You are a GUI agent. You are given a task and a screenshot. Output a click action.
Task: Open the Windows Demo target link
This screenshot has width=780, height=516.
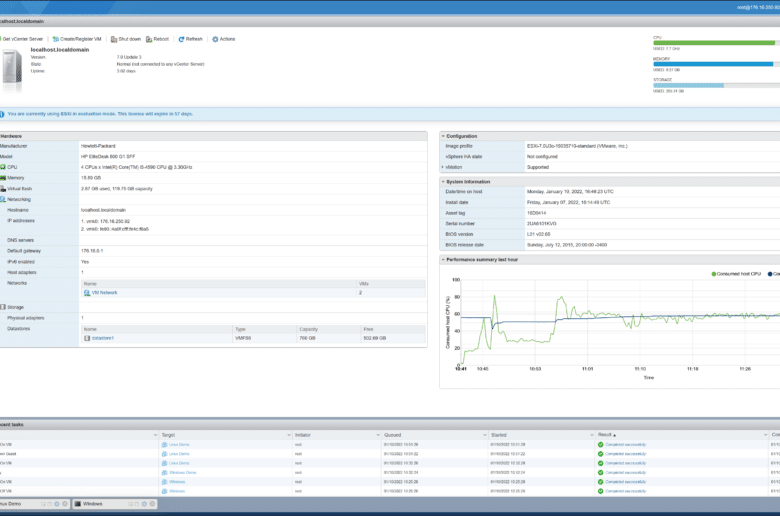[183, 472]
